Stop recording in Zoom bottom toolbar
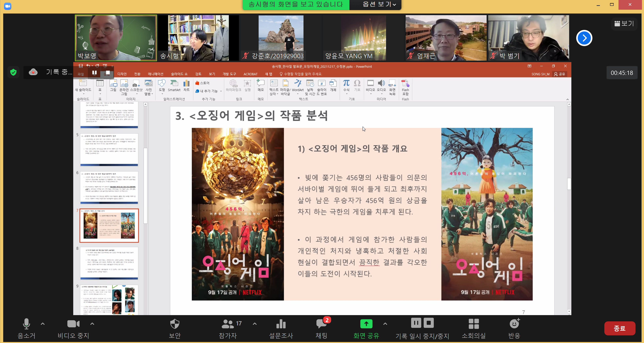This screenshot has width=644, height=343. coord(429,323)
